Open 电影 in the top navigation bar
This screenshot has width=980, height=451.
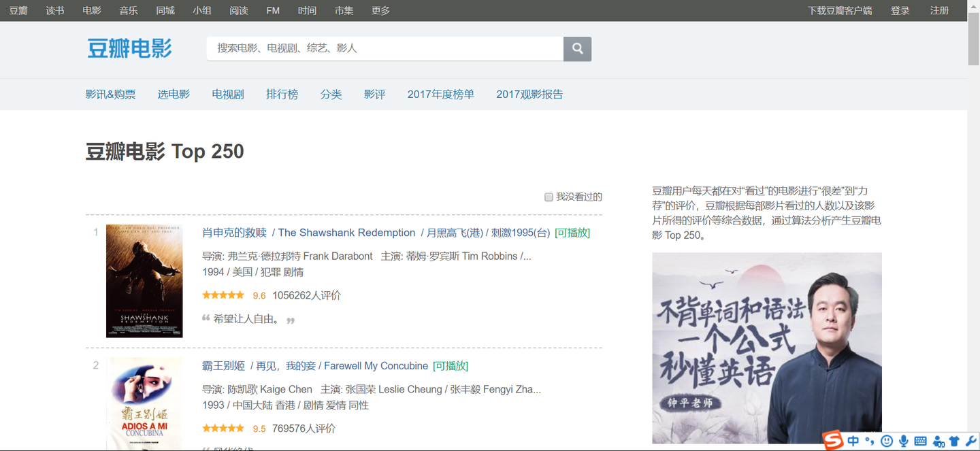[92, 11]
